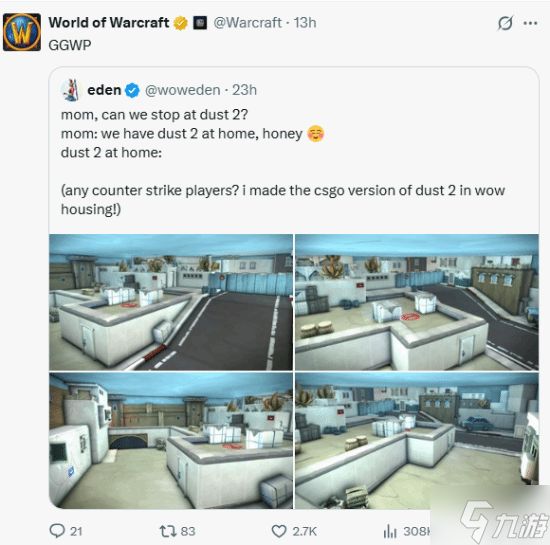Open the three-dot more options menu
The width and height of the screenshot is (550, 545).
[530, 23]
